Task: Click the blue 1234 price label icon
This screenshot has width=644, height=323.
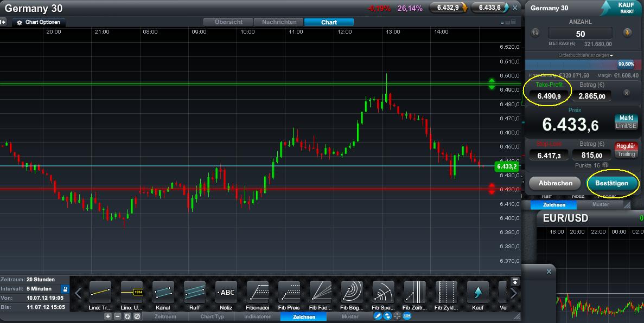Action: point(407,316)
